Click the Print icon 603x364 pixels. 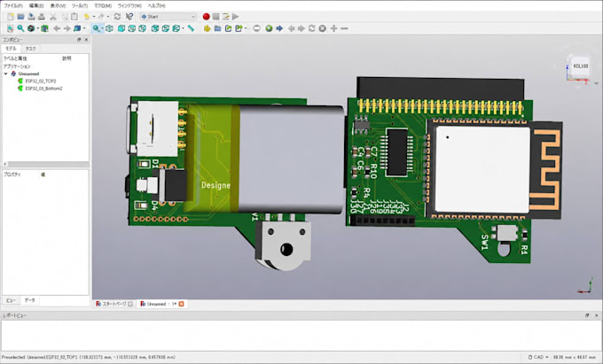[x=42, y=17]
